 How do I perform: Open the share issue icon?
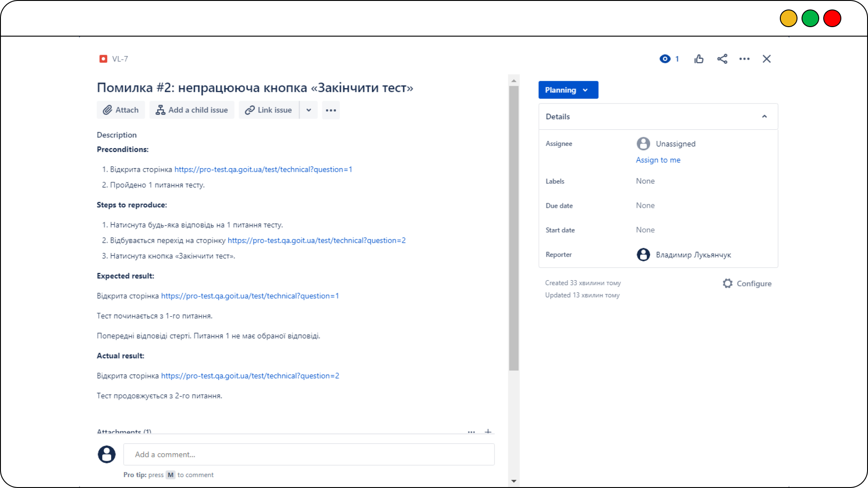tap(722, 59)
